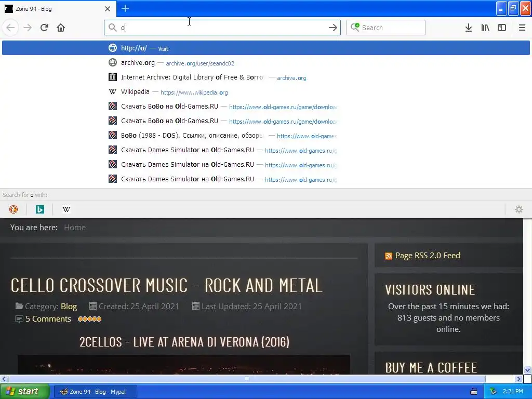Open the Downloads toolbar icon

(x=469, y=28)
